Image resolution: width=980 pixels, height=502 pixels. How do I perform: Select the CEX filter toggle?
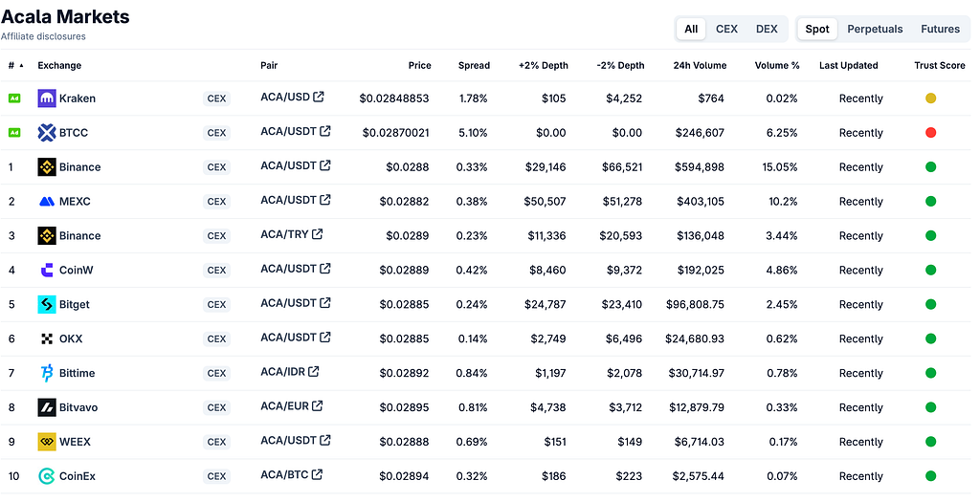(x=727, y=29)
